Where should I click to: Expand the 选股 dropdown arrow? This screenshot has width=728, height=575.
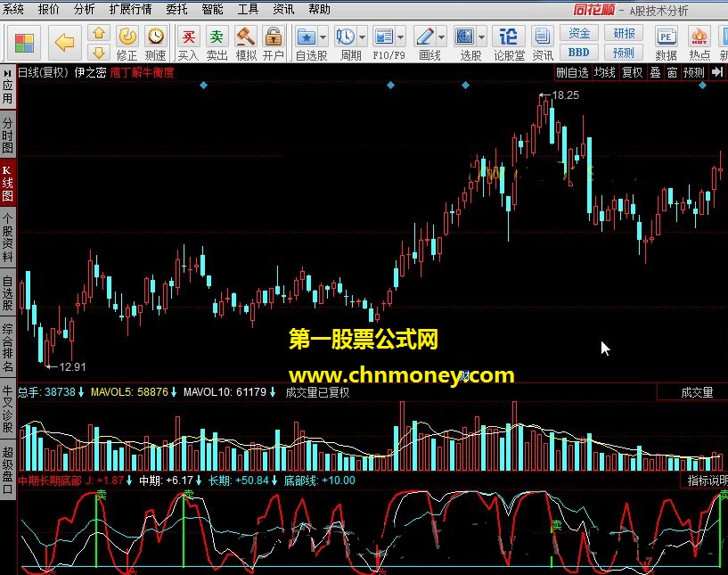tap(481, 37)
